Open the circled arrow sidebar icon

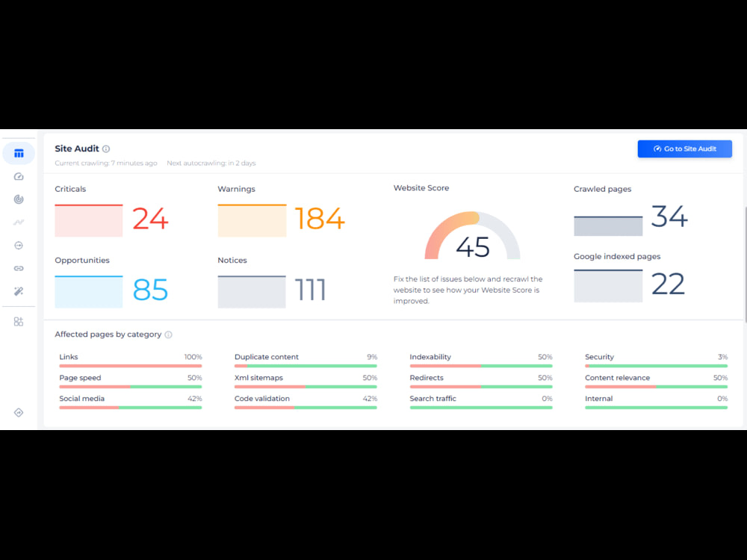click(x=19, y=245)
